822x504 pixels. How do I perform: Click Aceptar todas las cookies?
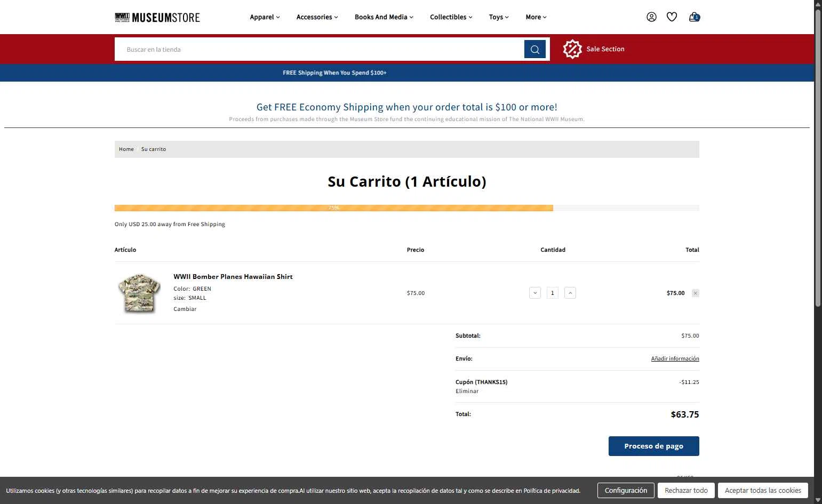[763, 490]
